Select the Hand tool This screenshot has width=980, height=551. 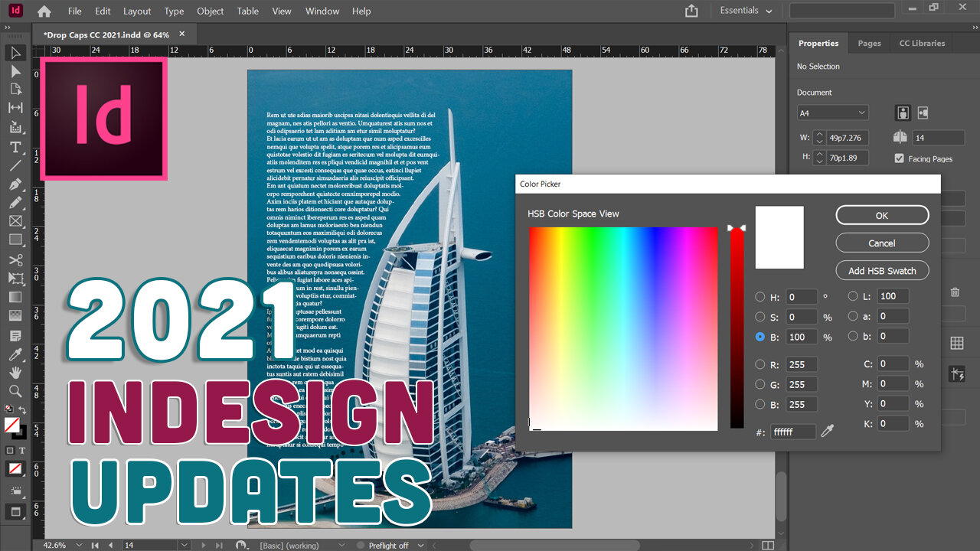[15, 373]
